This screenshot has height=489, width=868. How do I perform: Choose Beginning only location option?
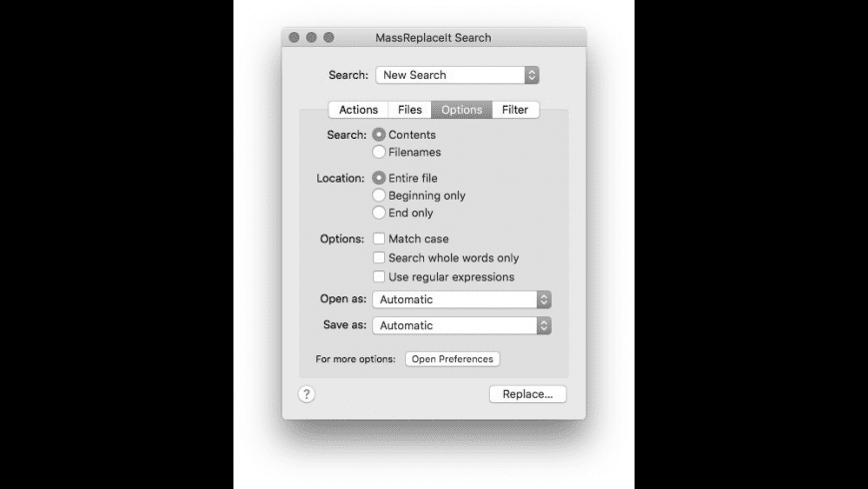(x=379, y=195)
